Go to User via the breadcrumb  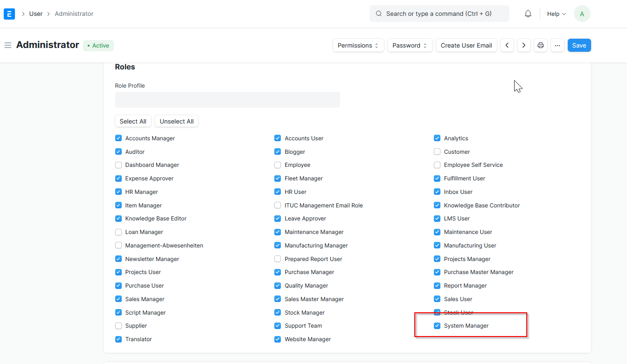[x=35, y=14]
